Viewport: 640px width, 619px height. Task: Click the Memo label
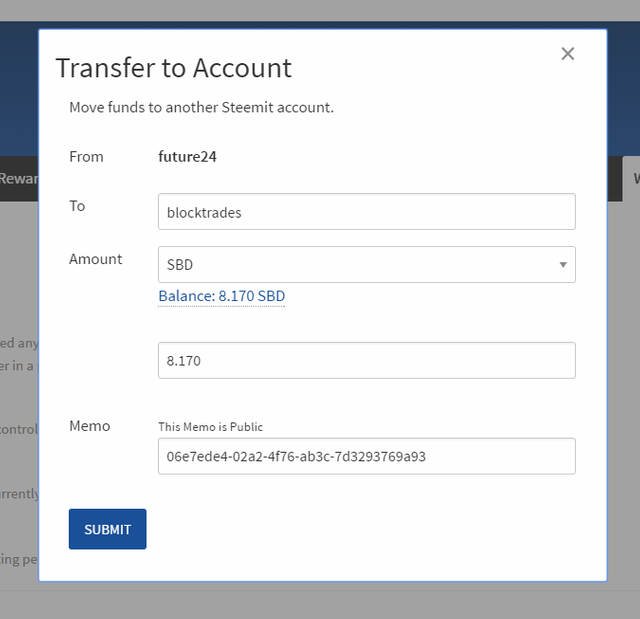(x=90, y=426)
